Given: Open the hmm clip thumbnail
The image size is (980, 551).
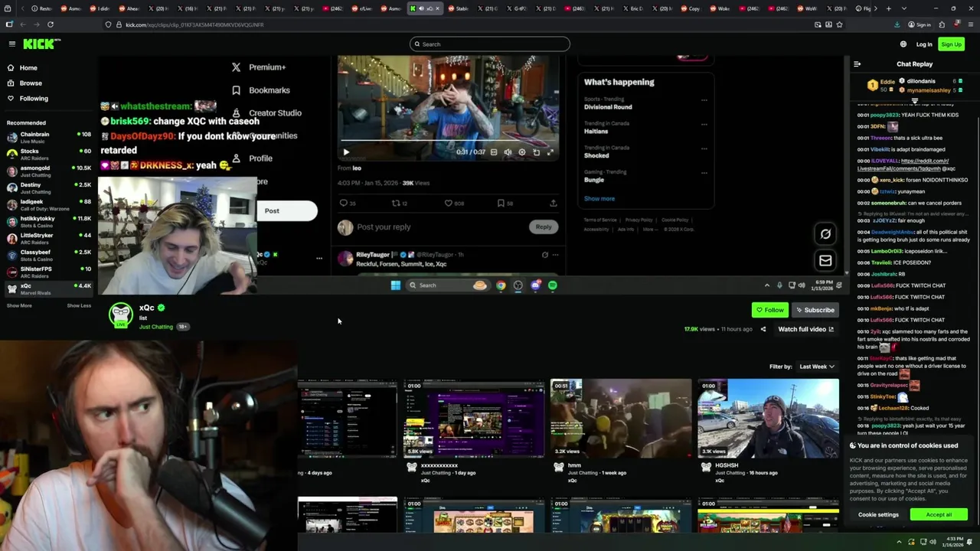Looking at the screenshot, I should [x=621, y=419].
